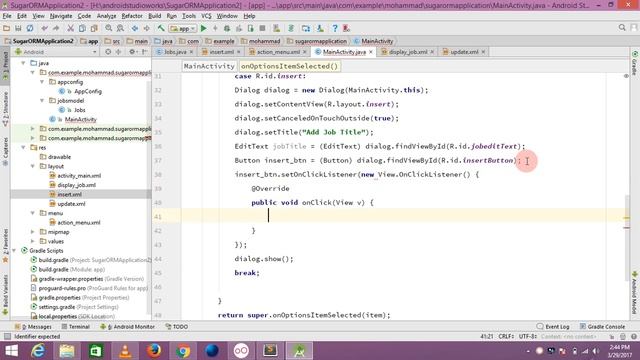Open Chrome from the taskbar
This screenshot has height=360, width=640.
tap(183, 351)
